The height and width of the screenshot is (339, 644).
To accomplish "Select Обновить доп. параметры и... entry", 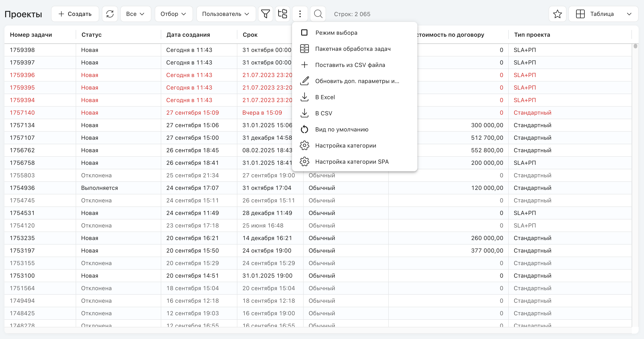I will pyautogui.click(x=354, y=81).
